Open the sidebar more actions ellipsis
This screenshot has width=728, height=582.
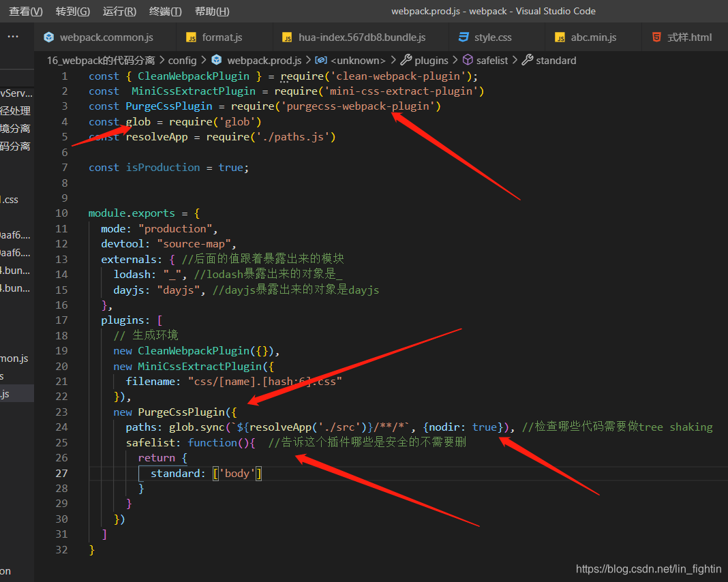tap(13, 36)
